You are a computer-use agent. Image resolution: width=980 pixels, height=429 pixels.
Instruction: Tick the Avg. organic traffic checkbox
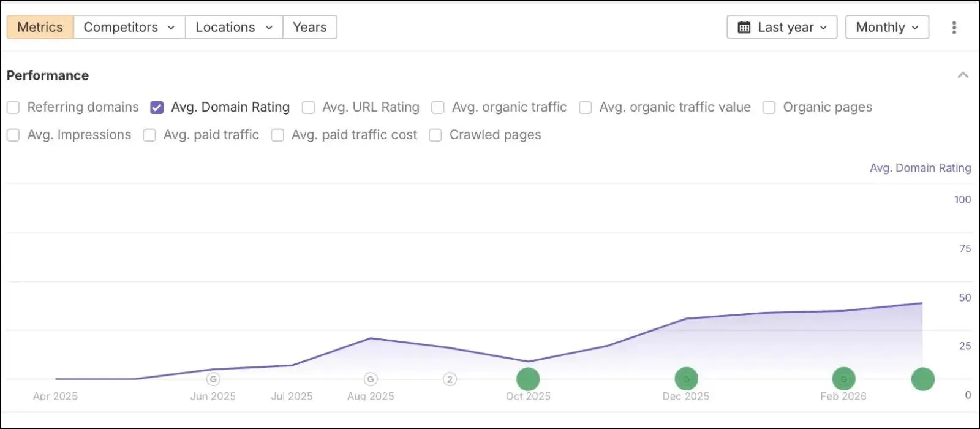[438, 107]
